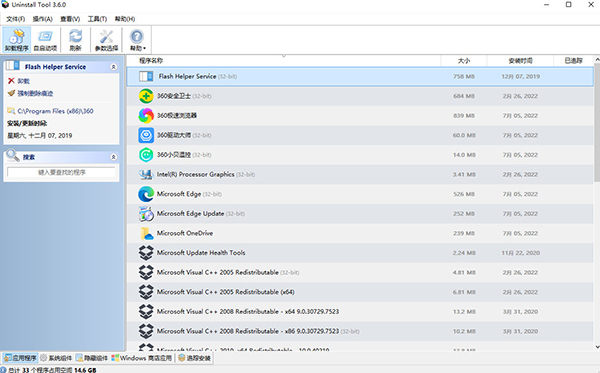Click the info icon in status bar

[x=3, y=370]
